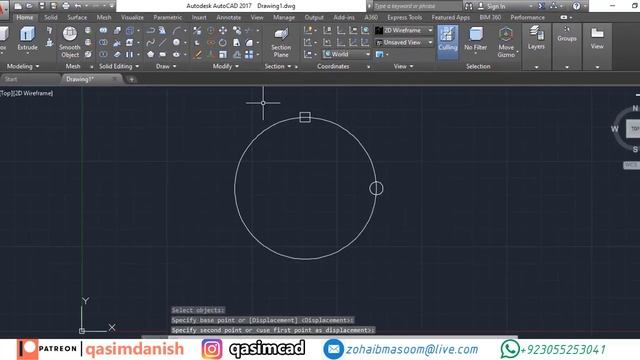Switch to the Annotate ribbon tab
This screenshot has height=360, width=640.
pos(228,18)
